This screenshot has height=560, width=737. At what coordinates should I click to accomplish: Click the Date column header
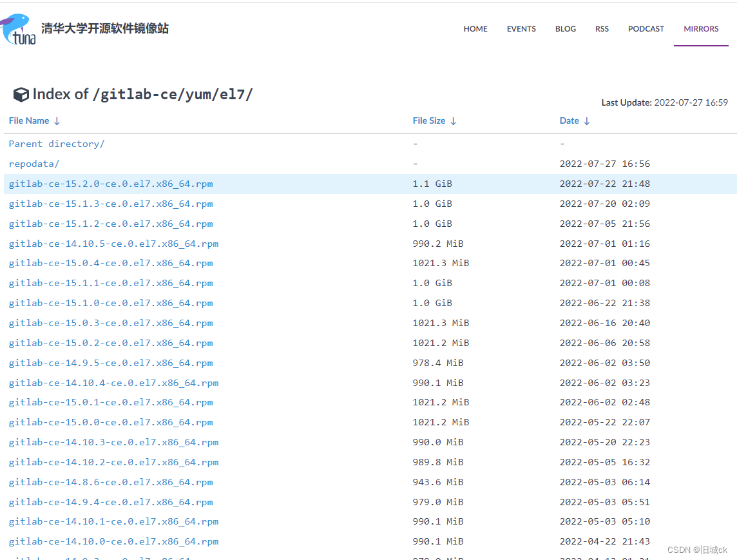coord(569,121)
